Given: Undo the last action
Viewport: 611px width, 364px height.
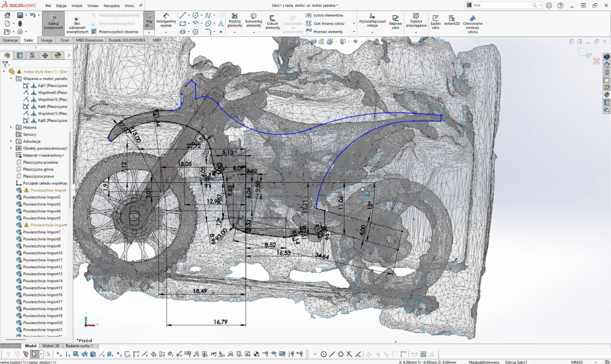Looking at the screenshot, I should (x=32, y=15).
